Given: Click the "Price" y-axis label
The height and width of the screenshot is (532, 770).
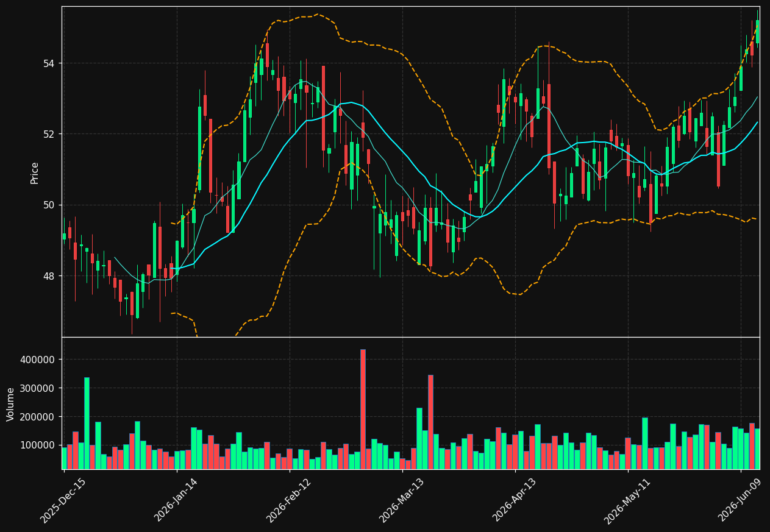Looking at the screenshot, I should click(x=35, y=172).
